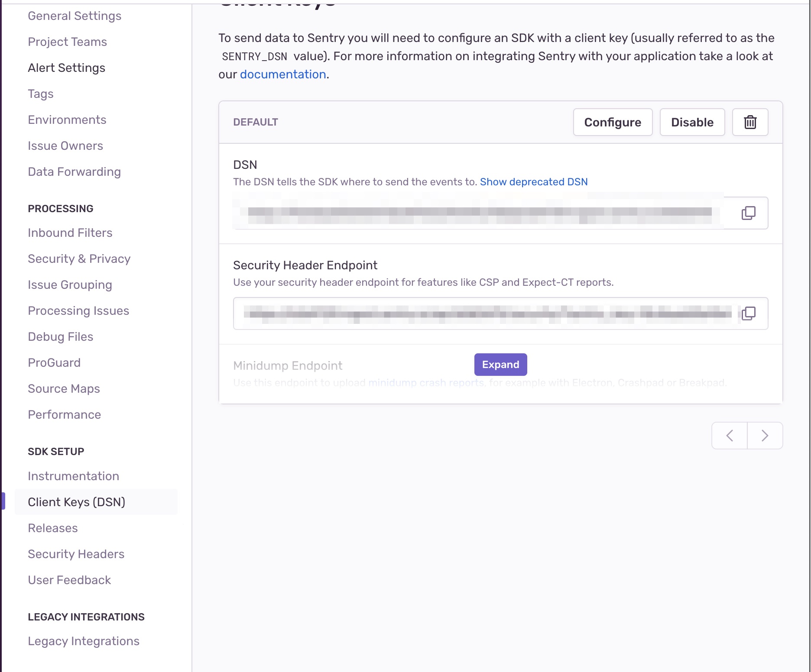Open the documentation link
Screen dimensions: 811x672
coord(283,74)
